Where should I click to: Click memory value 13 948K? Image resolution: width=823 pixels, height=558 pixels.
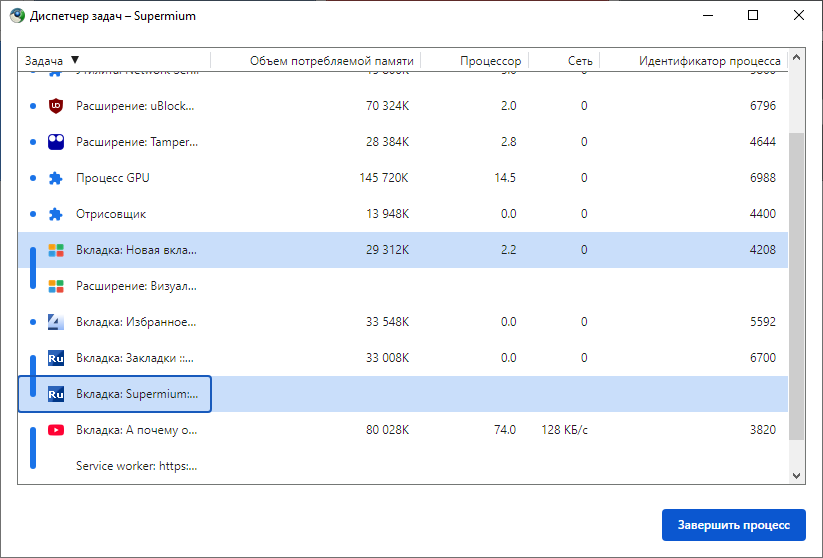(x=387, y=214)
